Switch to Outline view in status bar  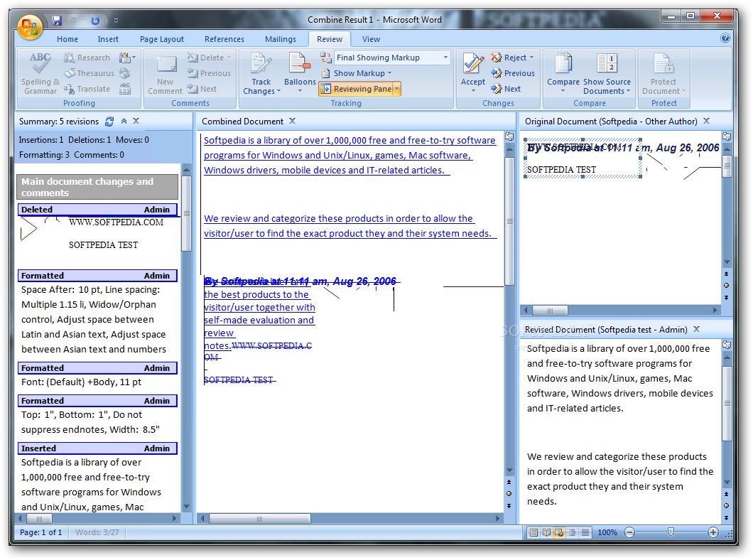point(572,532)
